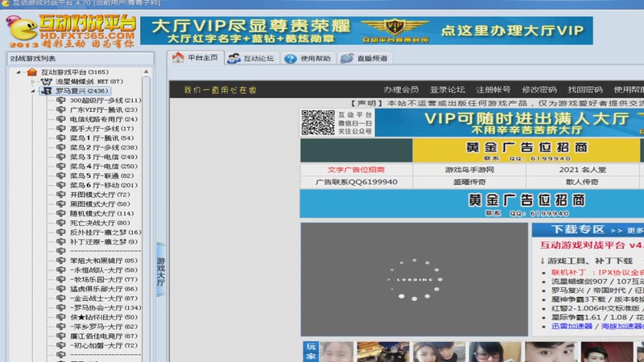This screenshot has width=644, height=362.
Task: Select the 菜鸟4厅-电信 (250) room
Action: pos(104,167)
